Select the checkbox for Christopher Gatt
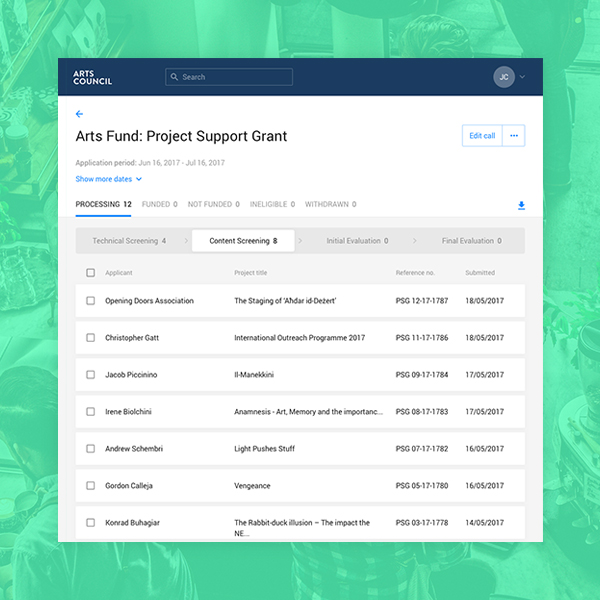600x600 pixels. click(90, 338)
